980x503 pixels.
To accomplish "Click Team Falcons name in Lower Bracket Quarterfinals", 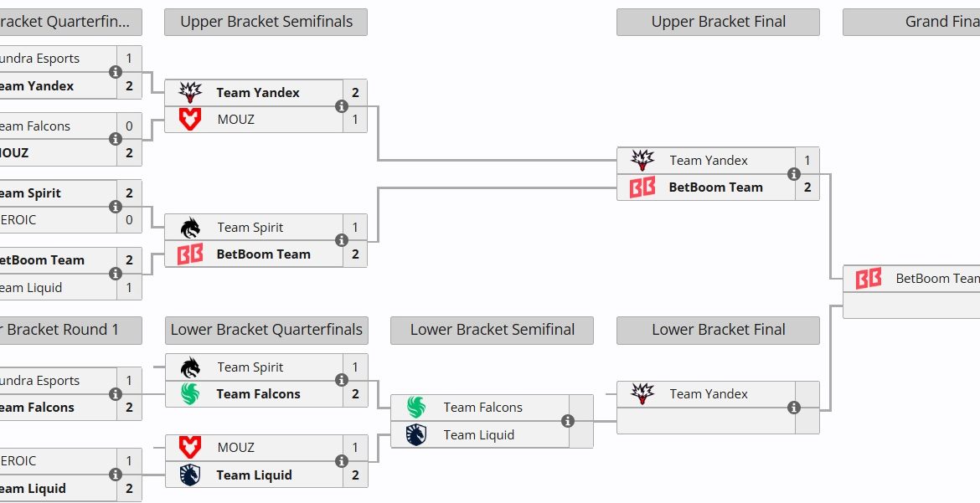I will pyautogui.click(x=258, y=394).
